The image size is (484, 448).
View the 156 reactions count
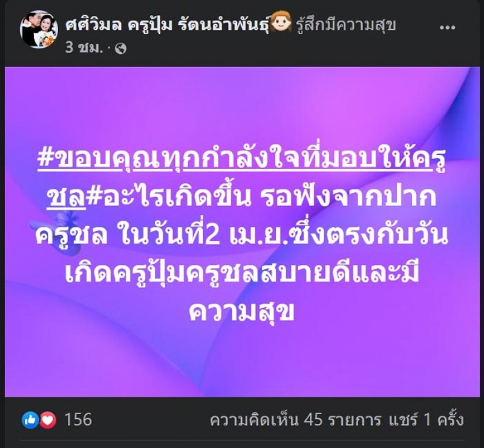pos(78,420)
